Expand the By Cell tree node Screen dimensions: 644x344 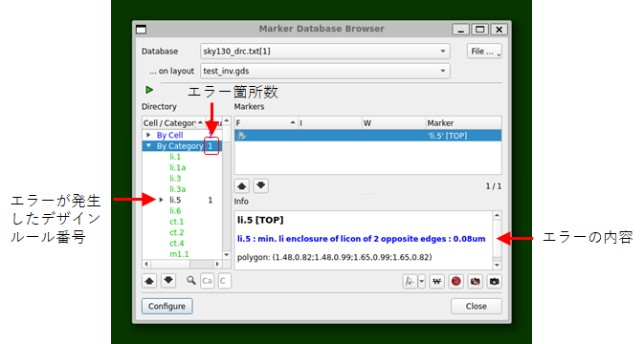[148, 135]
